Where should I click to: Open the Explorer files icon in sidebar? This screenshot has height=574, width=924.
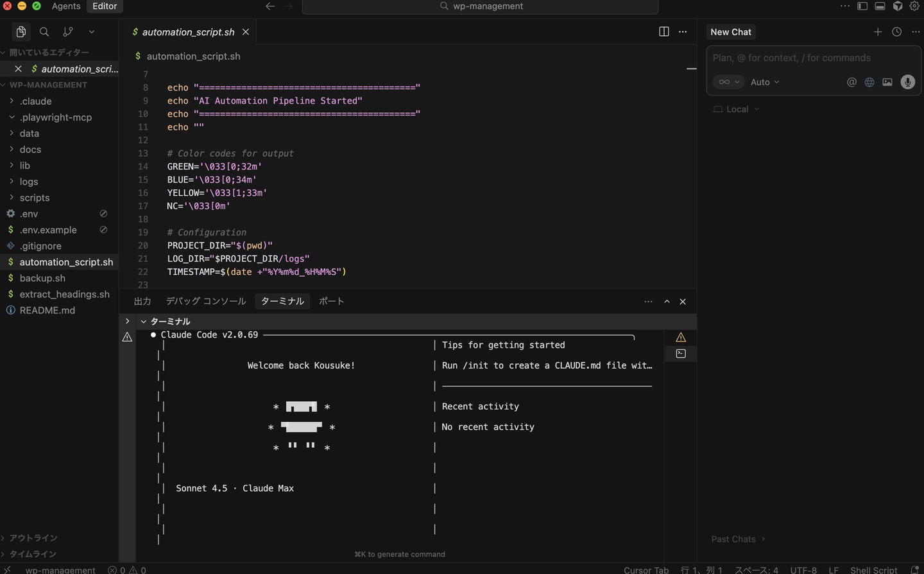point(21,31)
